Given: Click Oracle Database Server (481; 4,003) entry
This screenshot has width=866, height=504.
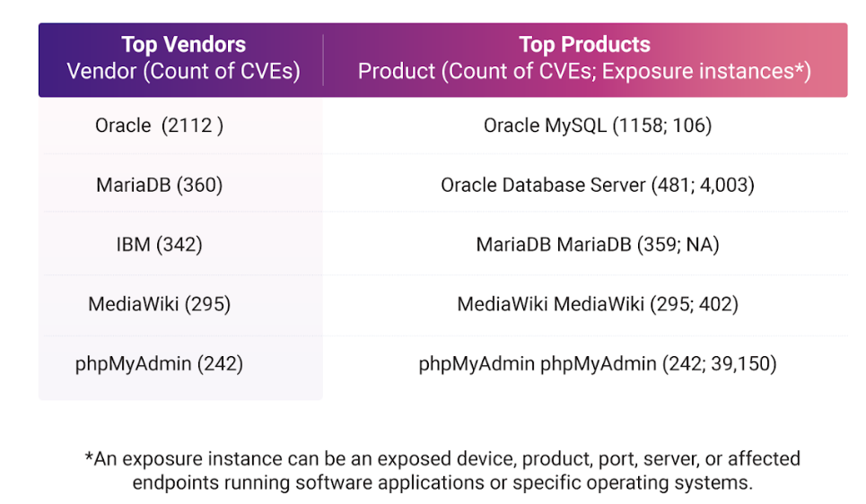Looking at the screenshot, I should click(597, 185).
